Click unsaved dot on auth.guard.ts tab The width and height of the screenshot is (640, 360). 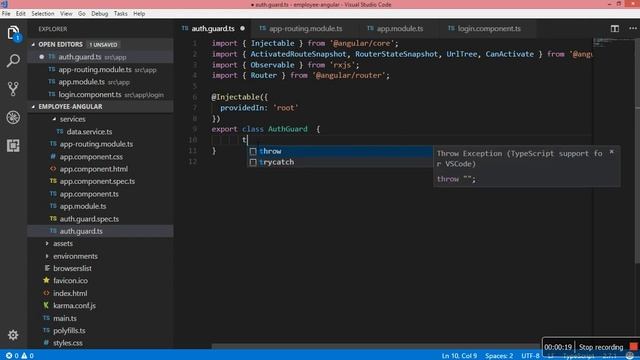242,29
